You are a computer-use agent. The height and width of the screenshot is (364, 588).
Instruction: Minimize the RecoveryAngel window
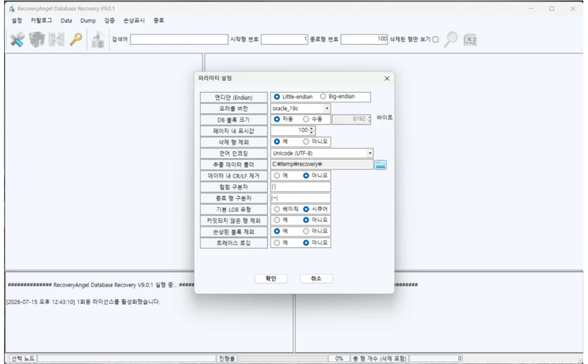(x=531, y=9)
